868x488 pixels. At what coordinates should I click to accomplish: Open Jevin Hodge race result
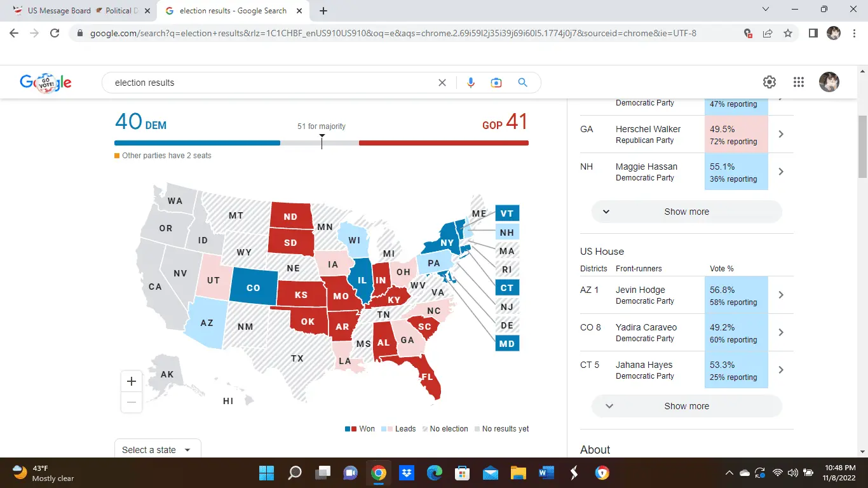686,295
